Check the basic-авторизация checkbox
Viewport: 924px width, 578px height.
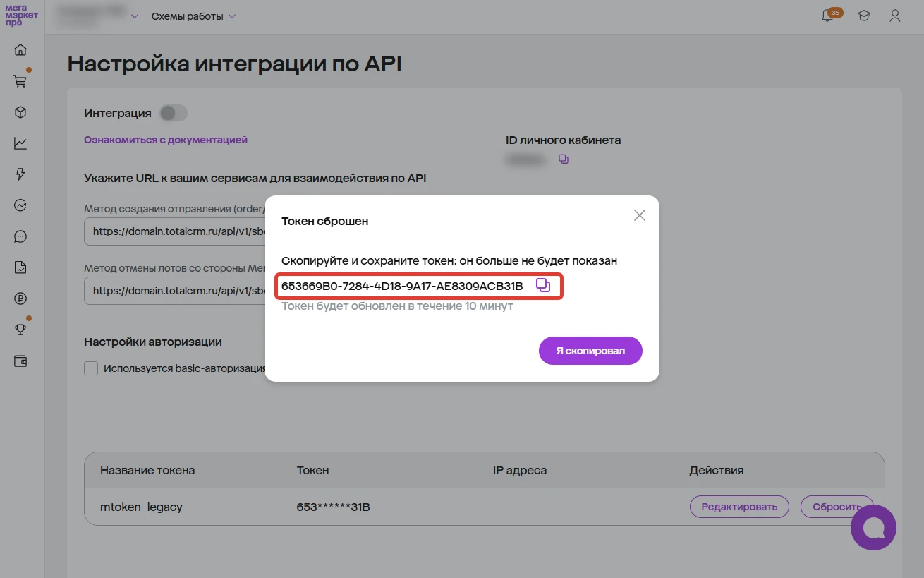click(91, 368)
